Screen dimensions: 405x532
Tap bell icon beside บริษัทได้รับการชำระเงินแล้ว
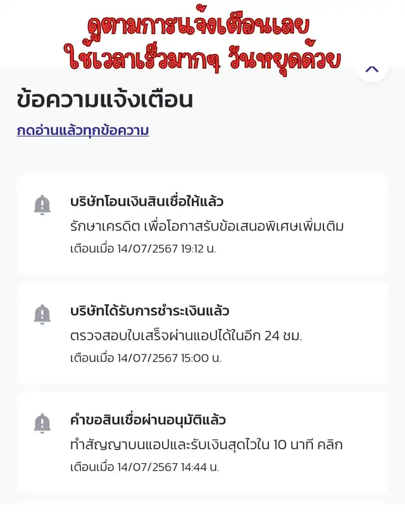pos(42,314)
